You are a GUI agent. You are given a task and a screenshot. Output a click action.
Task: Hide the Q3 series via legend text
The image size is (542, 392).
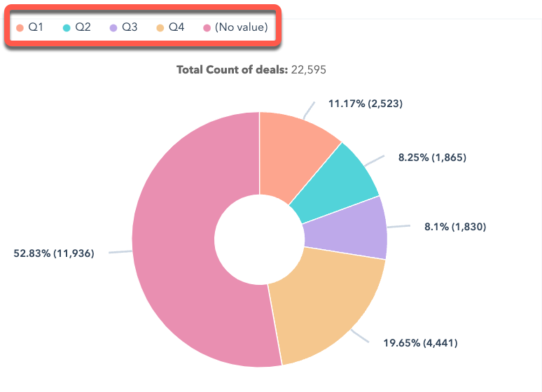(x=130, y=27)
